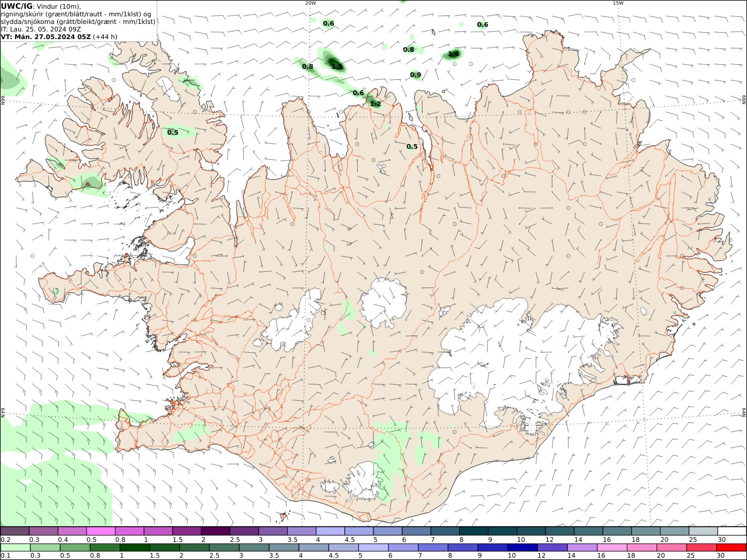Select the 0.6 value just above the 1.2 label

coord(358,93)
